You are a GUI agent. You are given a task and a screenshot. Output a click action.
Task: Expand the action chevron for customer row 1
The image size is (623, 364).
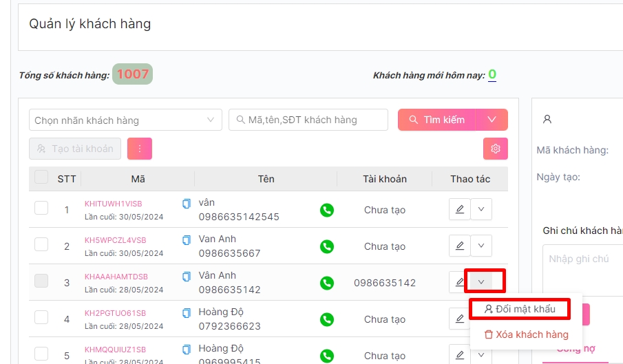[481, 210]
